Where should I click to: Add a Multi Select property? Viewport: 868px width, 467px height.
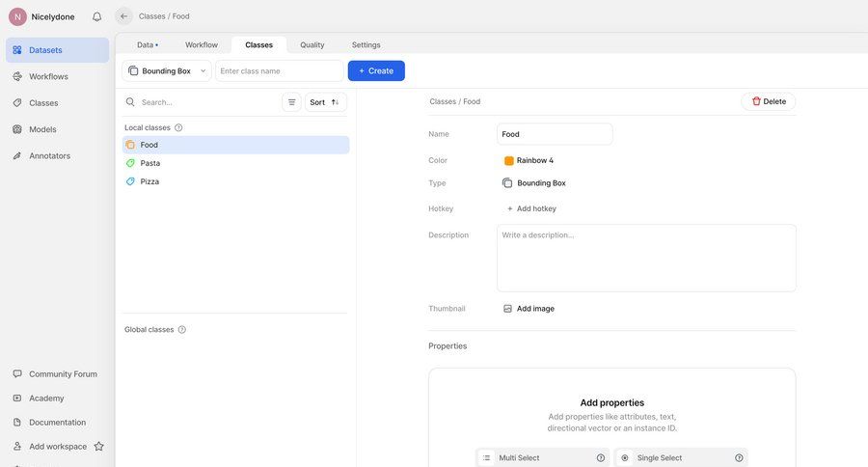(542, 457)
